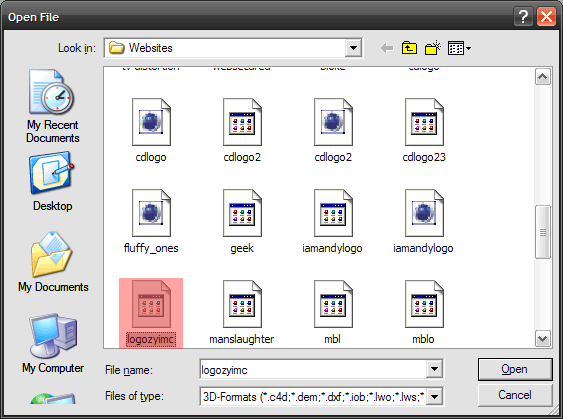Open the Desktop location
The height and width of the screenshot is (419, 563).
[52, 182]
